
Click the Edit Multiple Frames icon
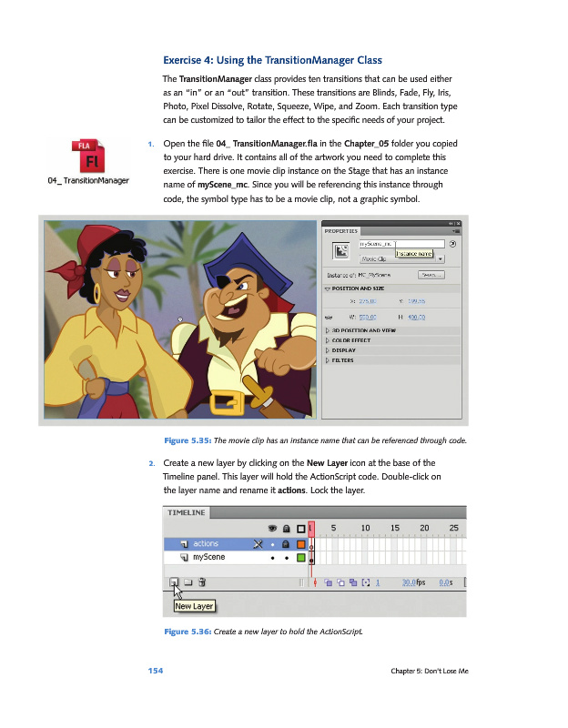coord(352,581)
